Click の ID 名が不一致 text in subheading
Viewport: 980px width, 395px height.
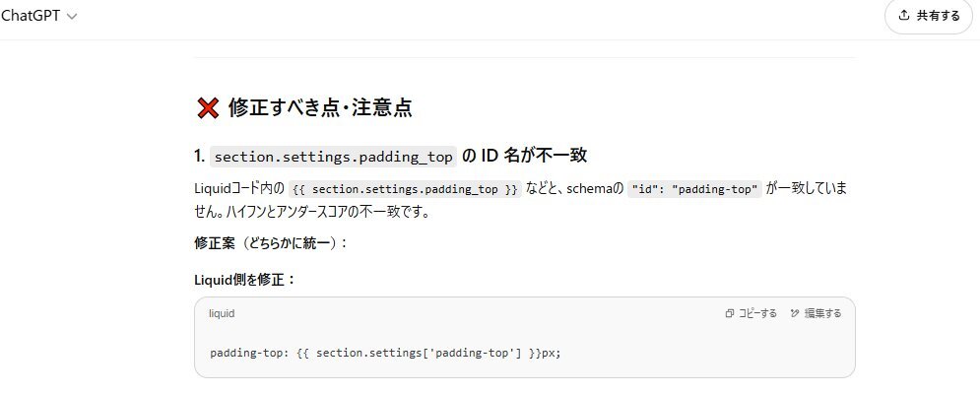pos(524,157)
